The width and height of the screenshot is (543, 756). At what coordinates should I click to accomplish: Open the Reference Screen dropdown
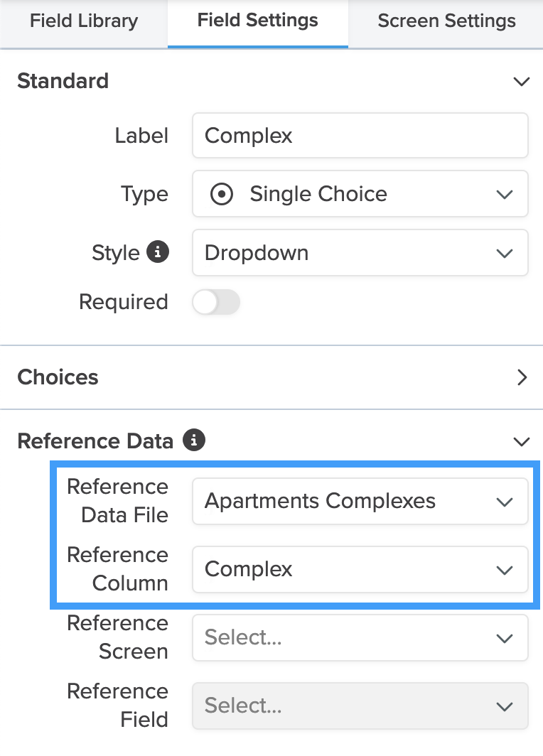360,637
